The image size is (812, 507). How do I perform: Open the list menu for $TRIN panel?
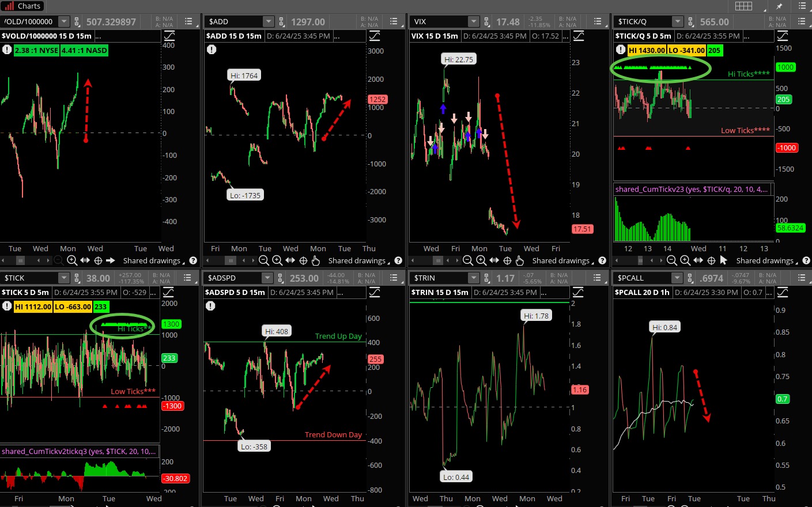point(598,278)
